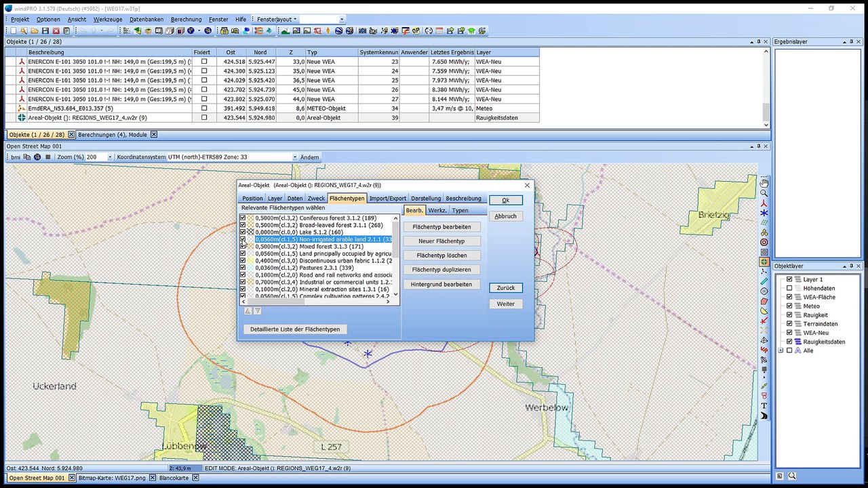Pick the yellow half-moon shape object tool
The image size is (868, 488).
764,310
